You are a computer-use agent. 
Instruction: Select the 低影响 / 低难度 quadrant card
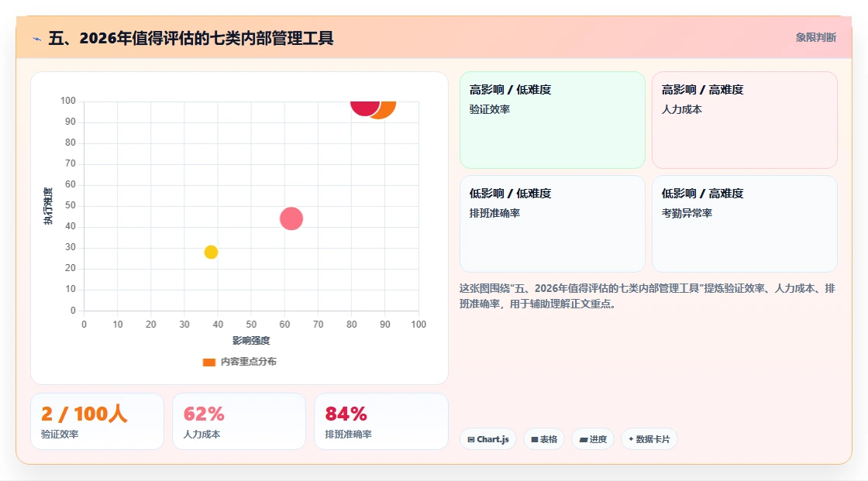[x=553, y=224]
